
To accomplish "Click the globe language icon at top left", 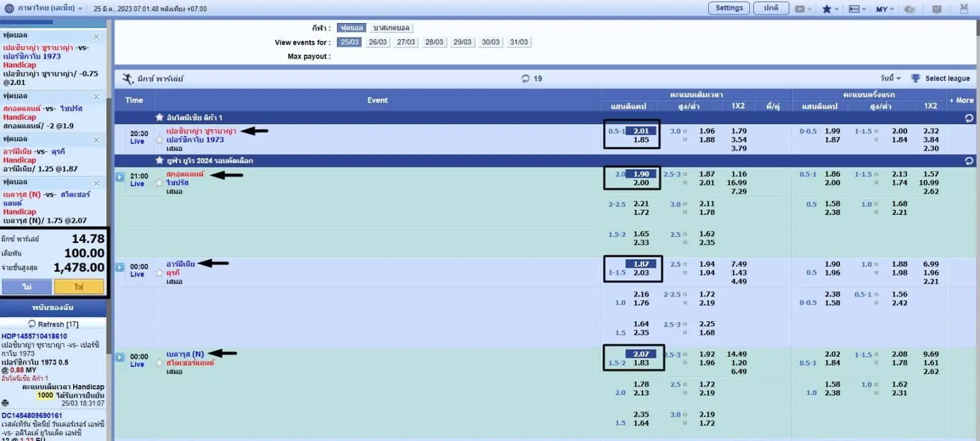I will tap(9, 8).
